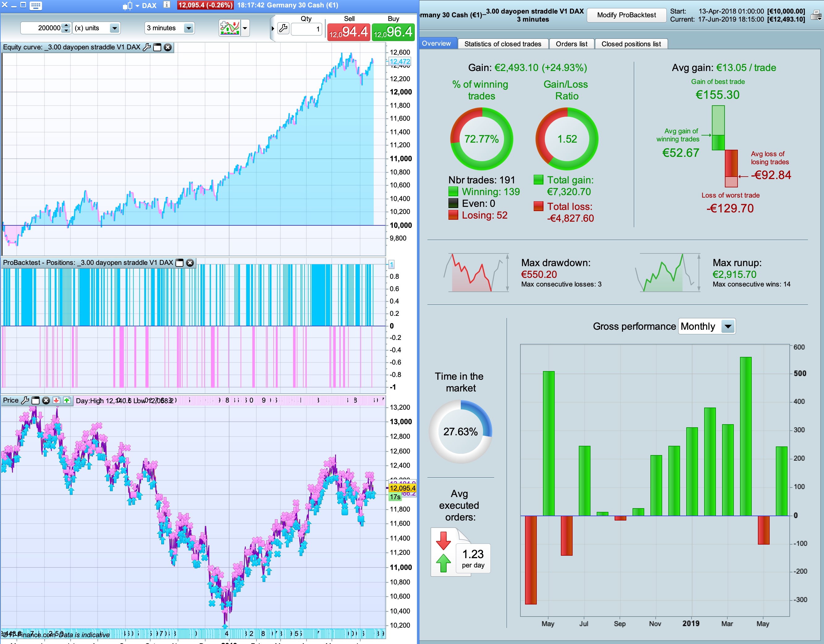Click the print icon in backtest report

pos(815,15)
